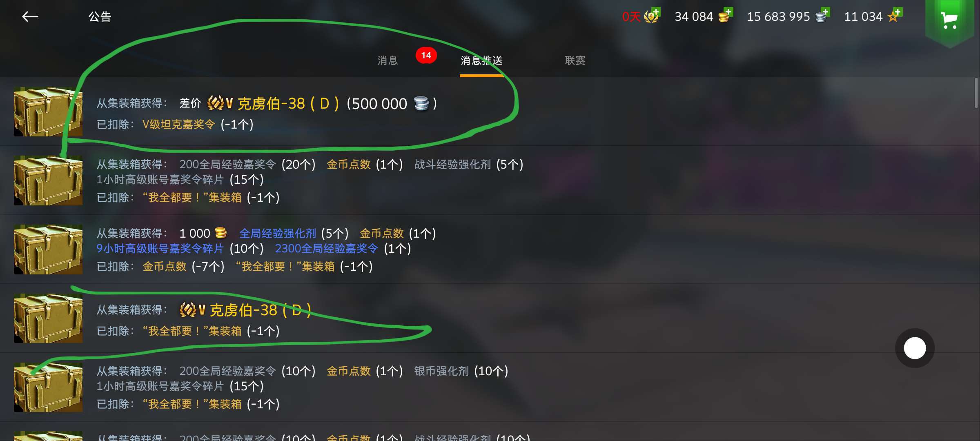980x441 pixels.
Task: Open the green shopping cart store
Action: 949,21
